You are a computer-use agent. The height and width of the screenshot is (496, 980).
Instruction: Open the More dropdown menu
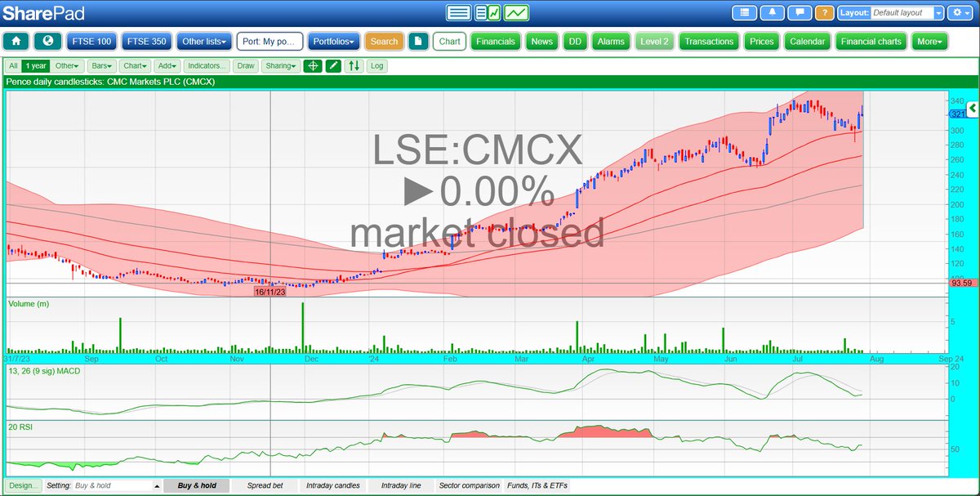tap(931, 41)
